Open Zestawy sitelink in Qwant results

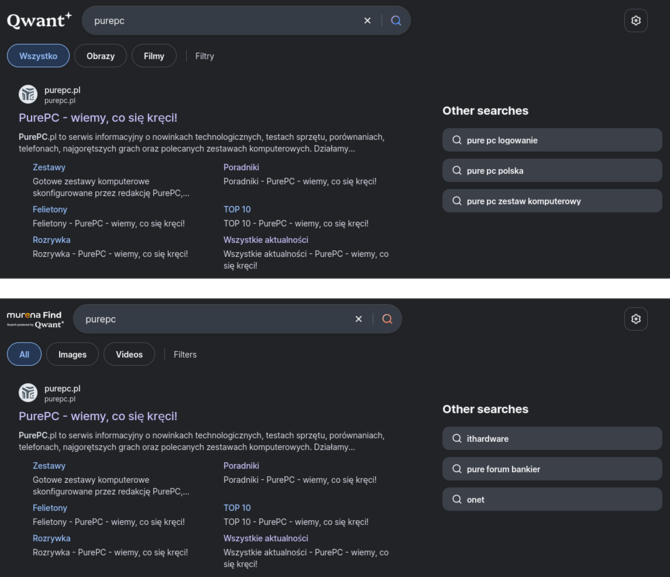click(x=49, y=167)
